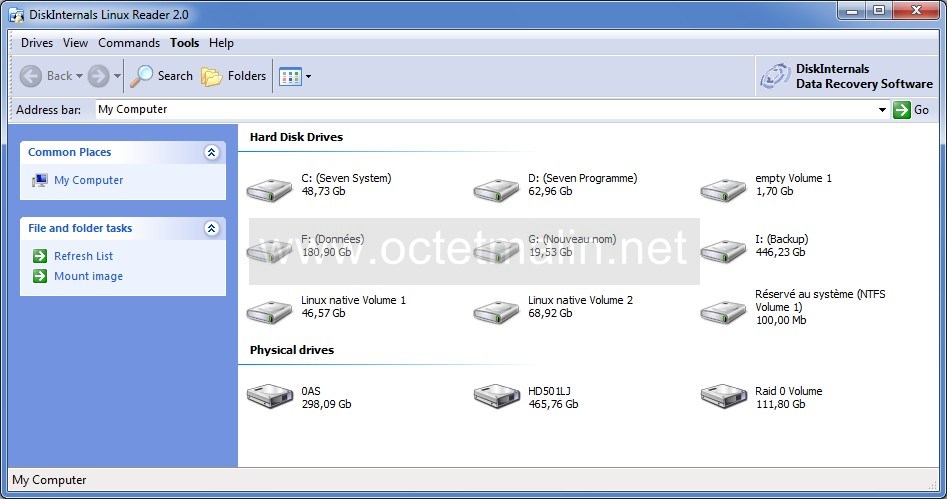Click the File and folder tasks header title
Image resolution: width=947 pixels, height=499 pixels.
click(80, 228)
